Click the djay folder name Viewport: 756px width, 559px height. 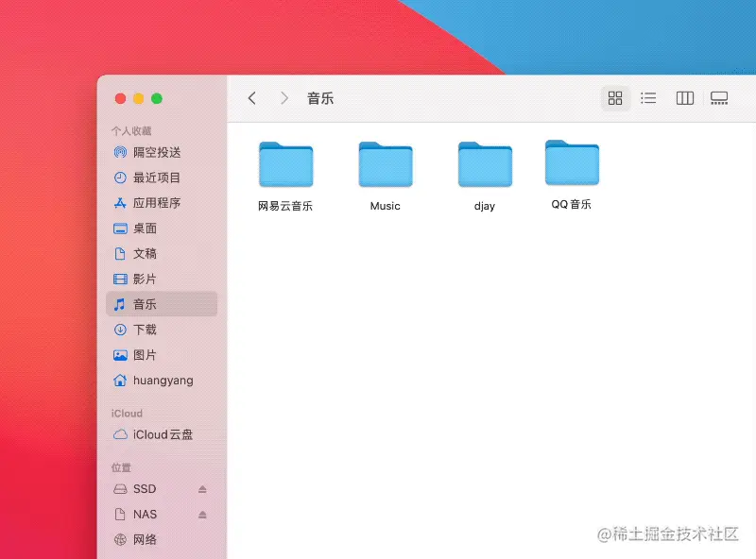coord(485,207)
